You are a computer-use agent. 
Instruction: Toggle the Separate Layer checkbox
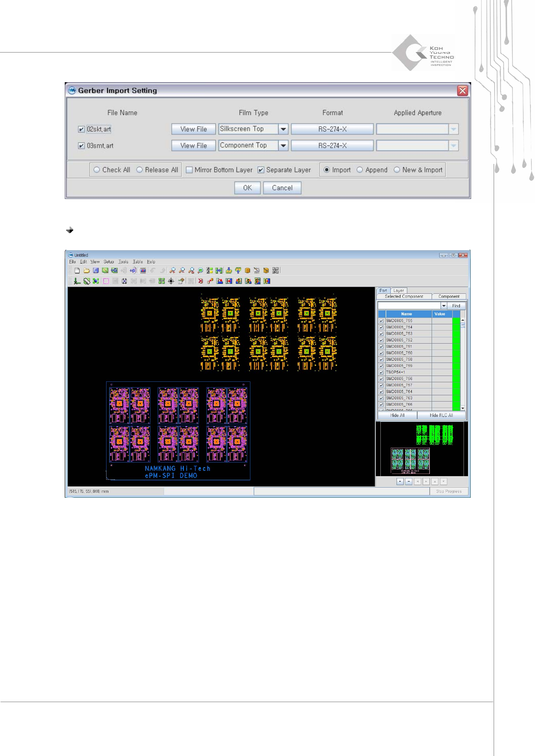[x=261, y=170]
